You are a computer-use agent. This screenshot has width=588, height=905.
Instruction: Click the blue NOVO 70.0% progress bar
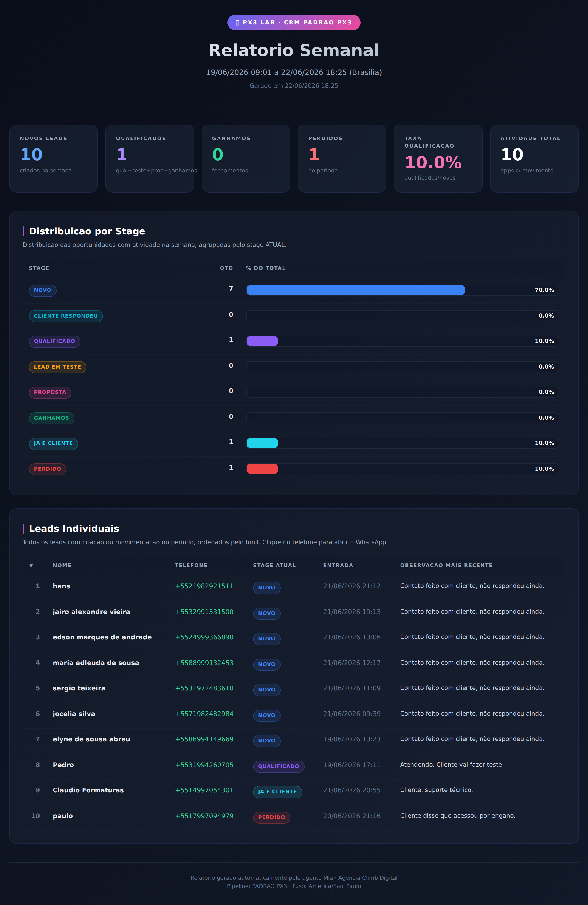355,290
